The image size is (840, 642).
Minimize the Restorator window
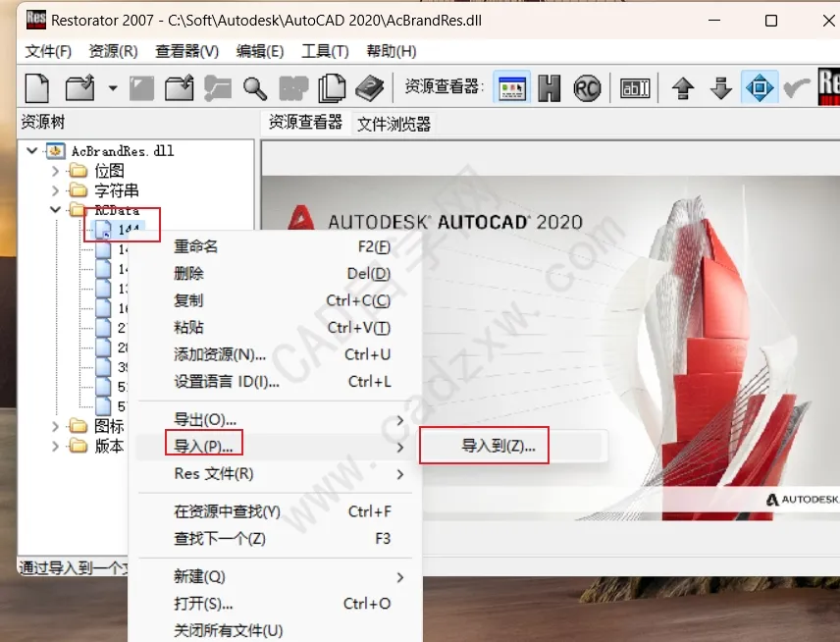pyautogui.click(x=714, y=21)
